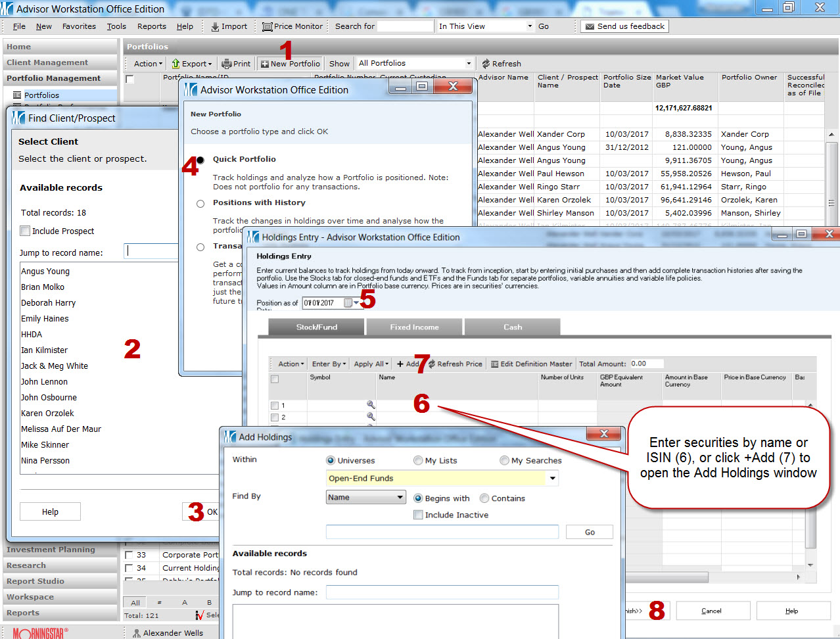
Task: Click the Refresh icon in the Portfolios toolbar
Action: coord(486,64)
